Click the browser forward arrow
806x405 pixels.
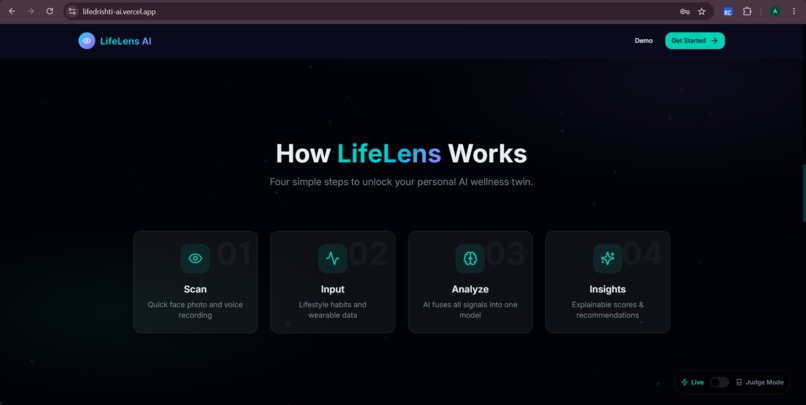click(x=31, y=11)
